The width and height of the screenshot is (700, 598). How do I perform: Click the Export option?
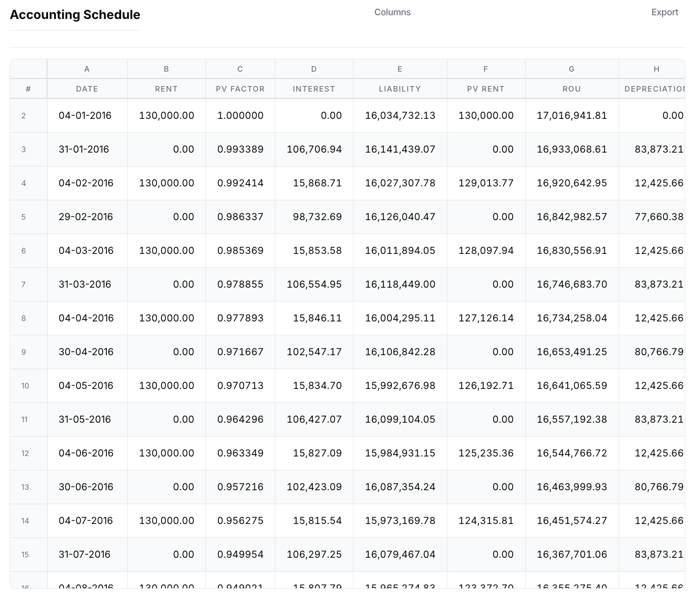tap(664, 12)
